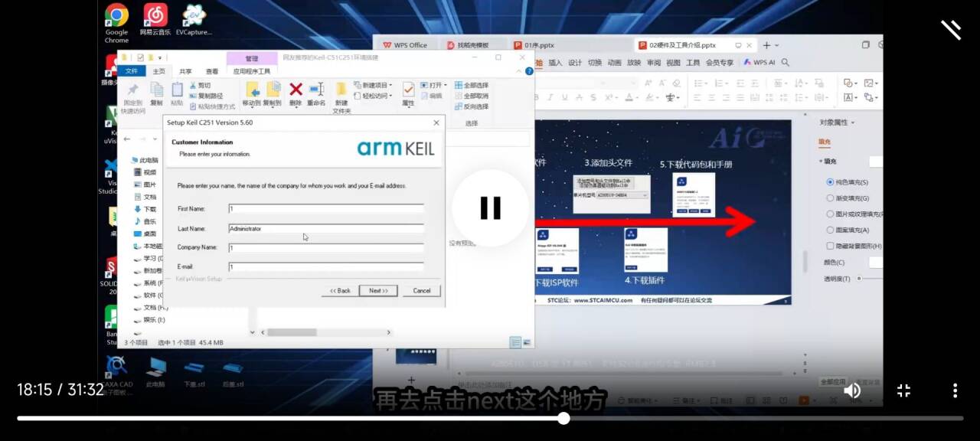Click the Rename icon in Explorer ribbon
980x441 pixels.
(316, 91)
